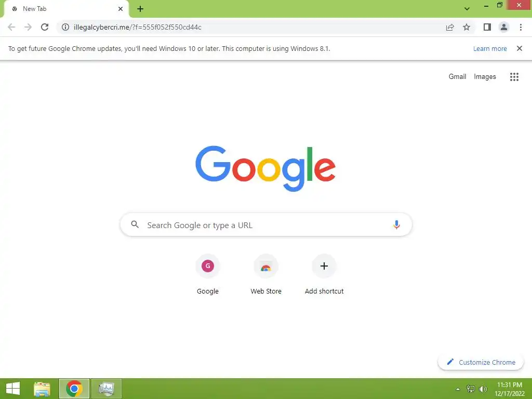
Task: Open File Explorer from taskbar
Action: coord(42,389)
